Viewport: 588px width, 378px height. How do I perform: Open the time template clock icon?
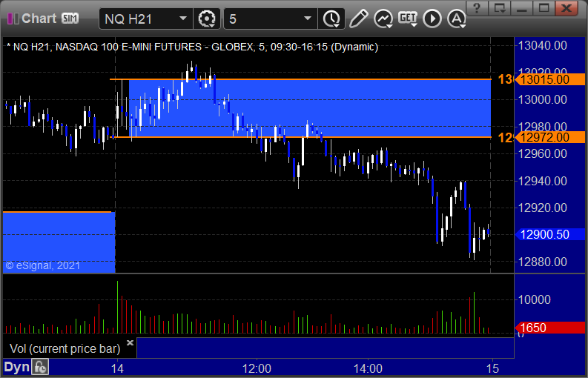[x=331, y=19]
